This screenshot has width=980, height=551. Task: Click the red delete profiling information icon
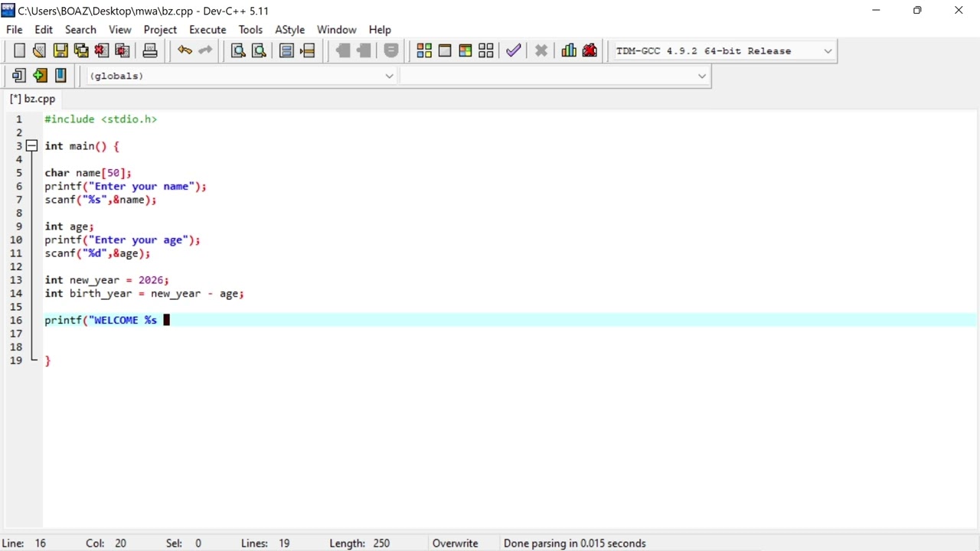pyautogui.click(x=590, y=51)
